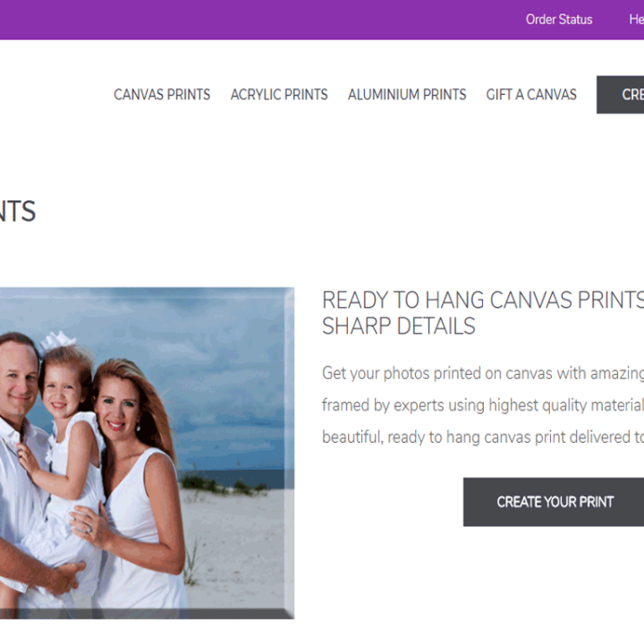Click the text line starting beautiful, ready to hang
The width and height of the screenshot is (644, 644).
pyautogui.click(x=483, y=437)
